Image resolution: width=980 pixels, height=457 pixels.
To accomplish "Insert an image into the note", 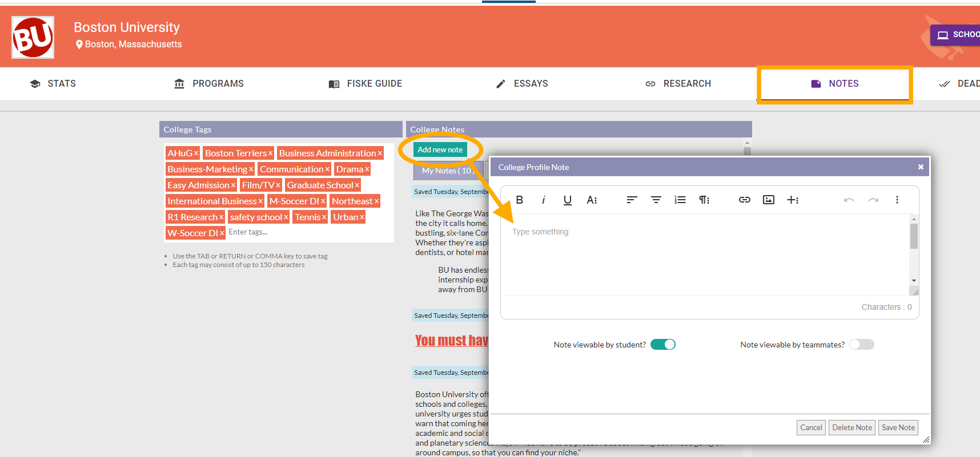I will click(x=769, y=200).
